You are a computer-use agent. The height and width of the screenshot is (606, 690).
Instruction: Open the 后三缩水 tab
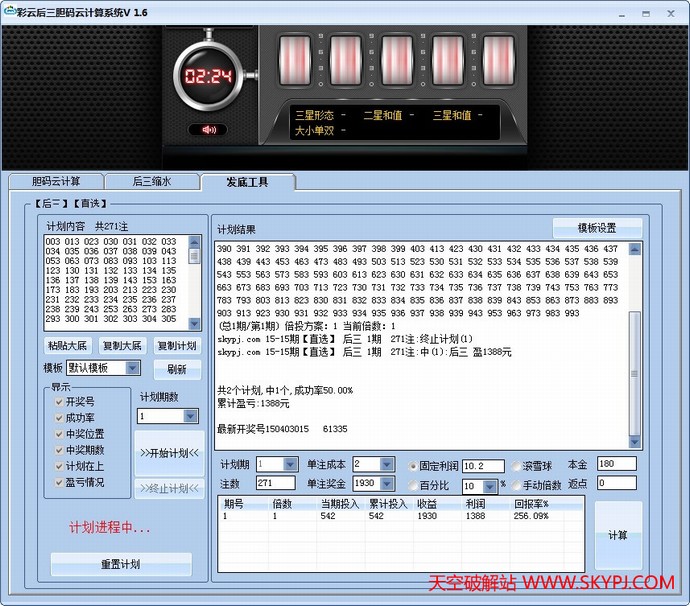152,181
